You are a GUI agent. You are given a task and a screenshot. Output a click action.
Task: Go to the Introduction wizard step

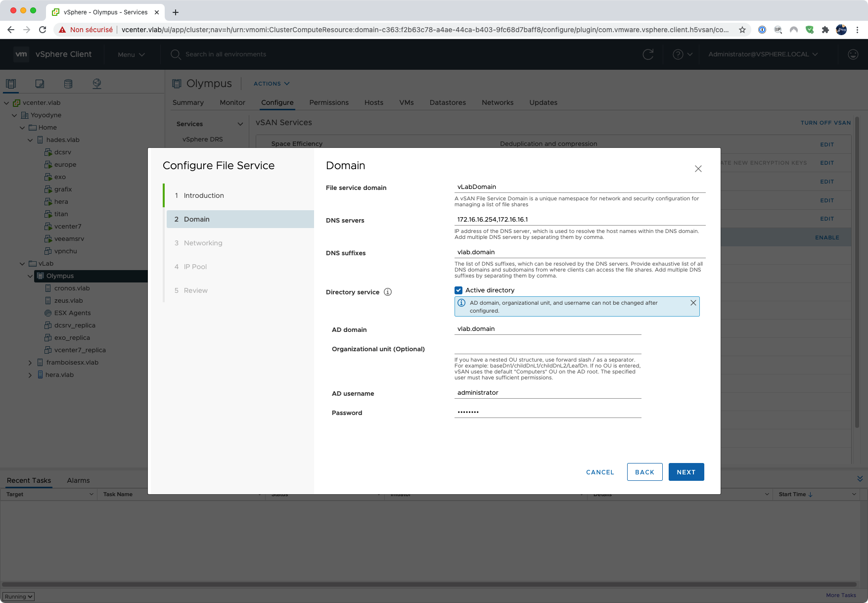(x=204, y=195)
